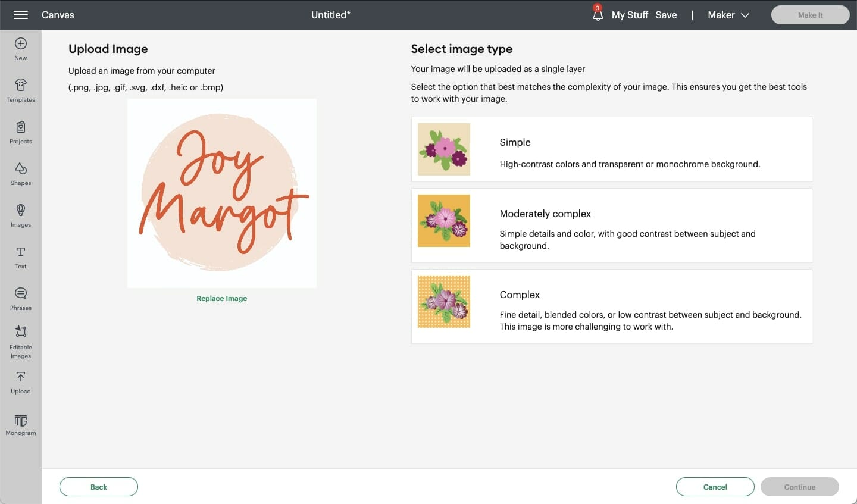857x504 pixels.
Task: Click Save in the top bar
Action: 666,15
